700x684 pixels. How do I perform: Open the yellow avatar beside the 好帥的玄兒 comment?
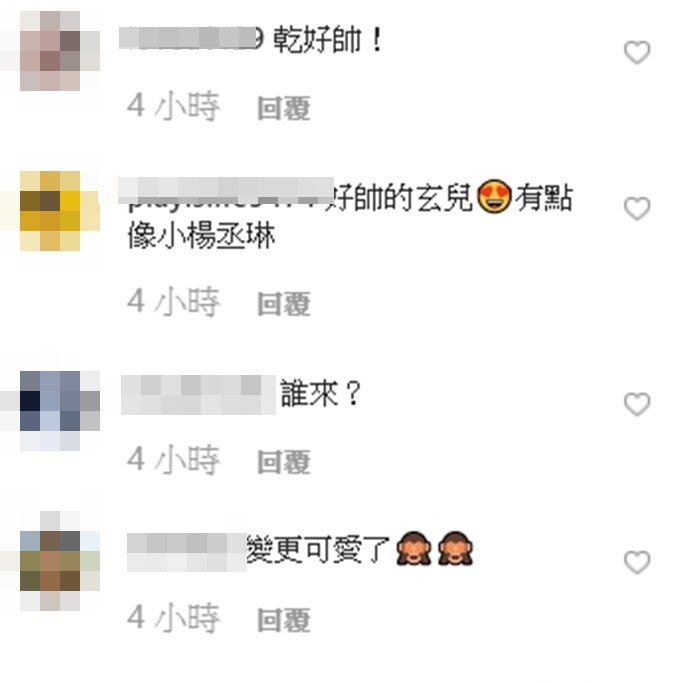click(x=50, y=211)
